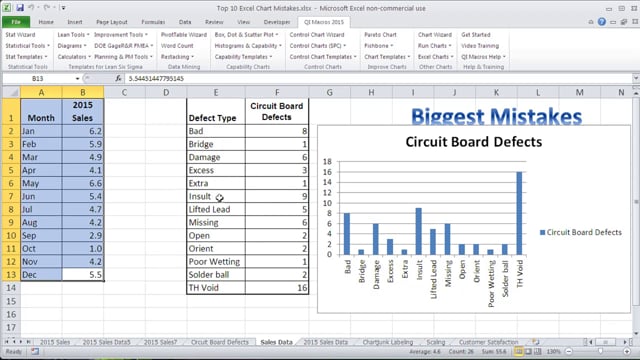Click the 130% zoom level in status bar
This screenshot has width=640, height=360.
pos(553,351)
